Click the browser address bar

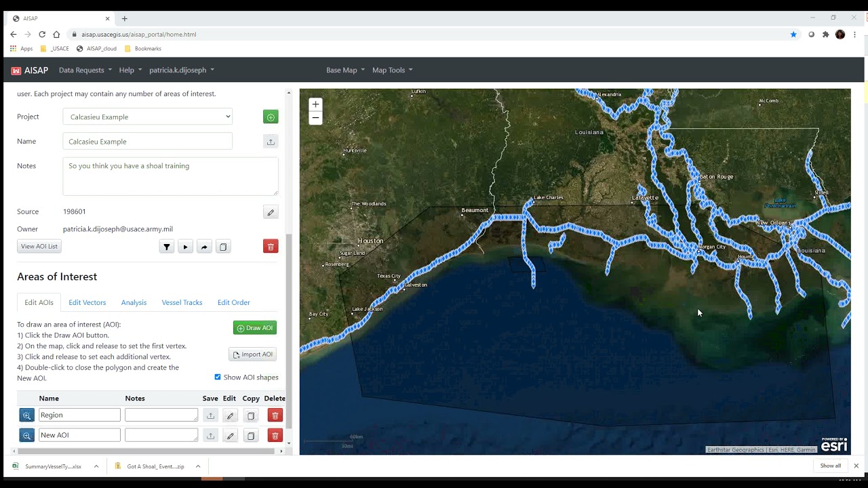[x=427, y=35]
